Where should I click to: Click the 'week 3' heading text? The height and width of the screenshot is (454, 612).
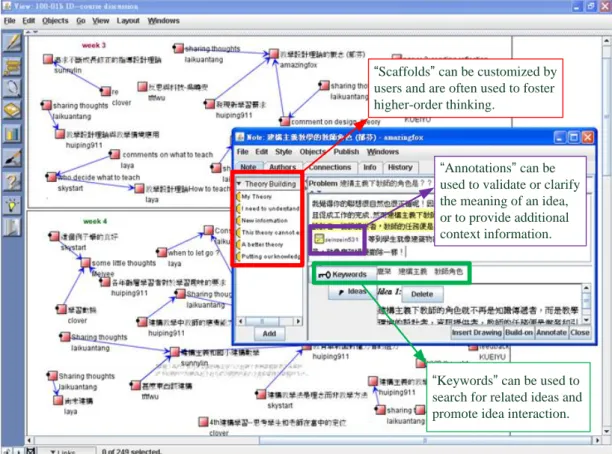(x=94, y=45)
